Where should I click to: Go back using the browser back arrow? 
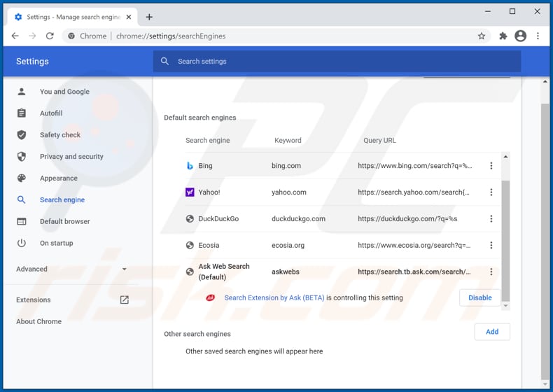pyautogui.click(x=15, y=36)
